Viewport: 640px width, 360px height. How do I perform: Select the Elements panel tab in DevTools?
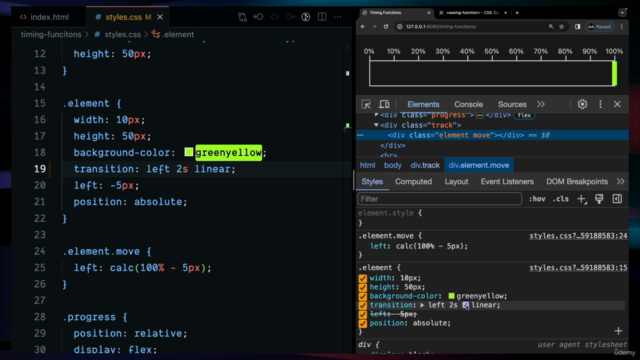coord(423,104)
